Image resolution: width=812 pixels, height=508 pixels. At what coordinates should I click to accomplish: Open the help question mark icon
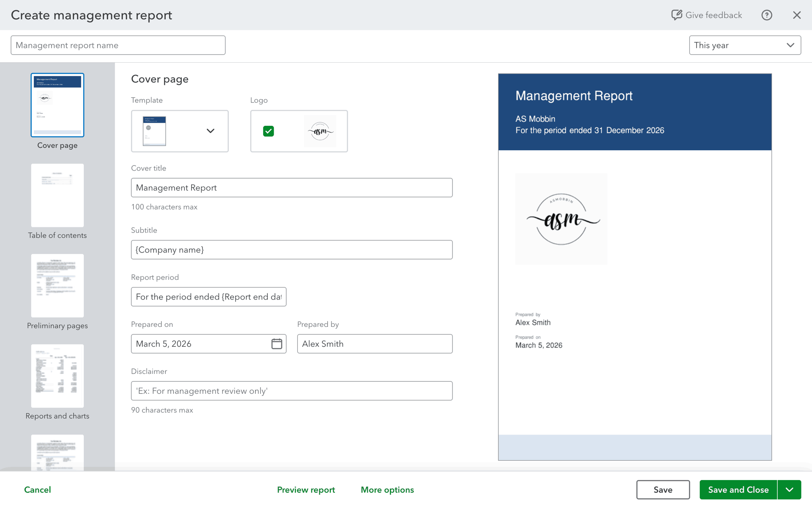click(x=767, y=15)
